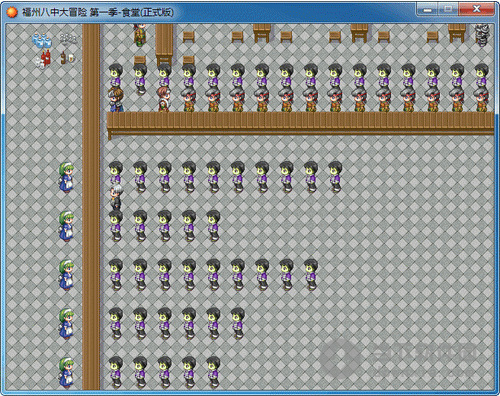Select the last student in the ten-person queue

(x=335, y=177)
